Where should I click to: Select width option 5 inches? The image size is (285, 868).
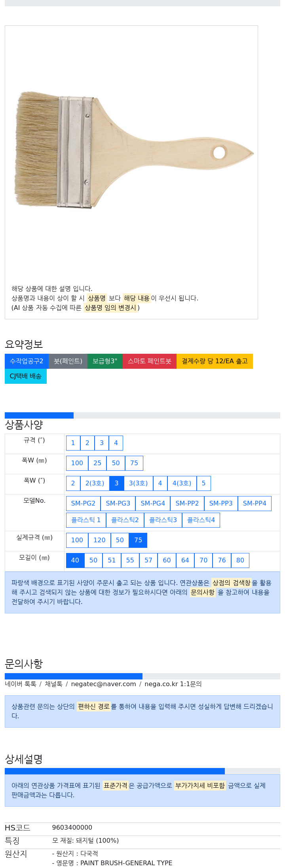coord(204,483)
